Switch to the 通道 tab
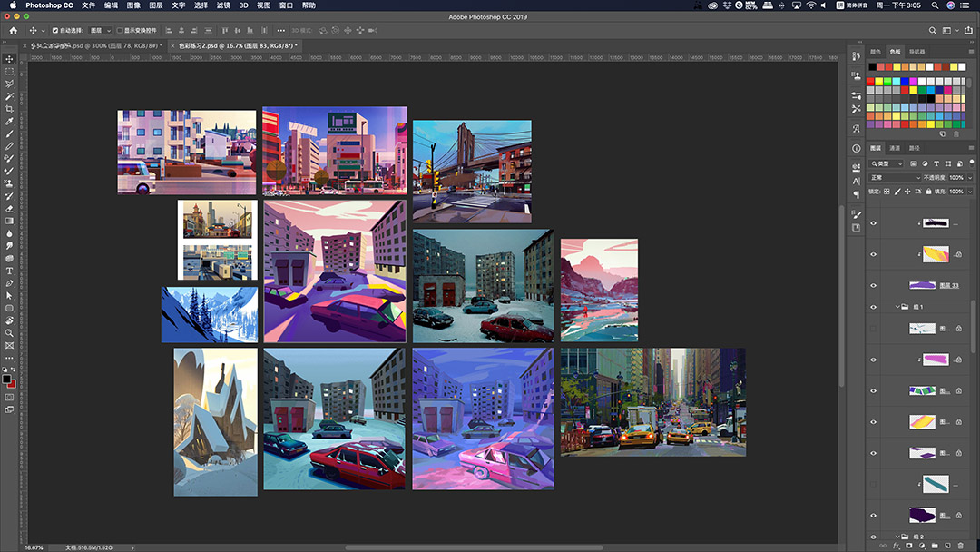The width and height of the screenshot is (980, 552). (x=895, y=148)
